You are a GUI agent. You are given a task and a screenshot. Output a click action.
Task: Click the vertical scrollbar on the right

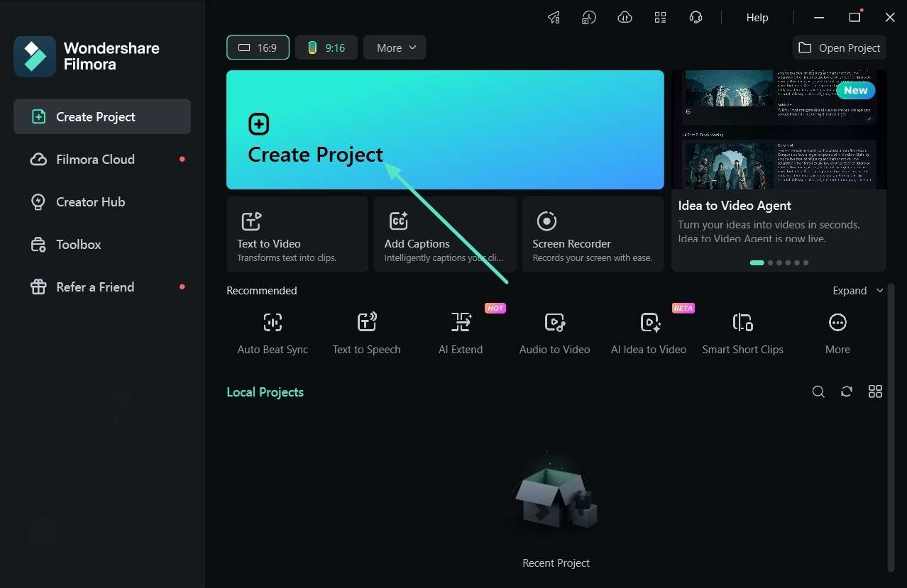click(891, 427)
